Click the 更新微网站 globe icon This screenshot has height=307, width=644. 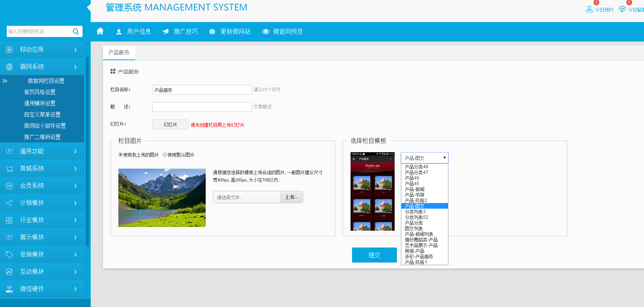click(x=212, y=32)
